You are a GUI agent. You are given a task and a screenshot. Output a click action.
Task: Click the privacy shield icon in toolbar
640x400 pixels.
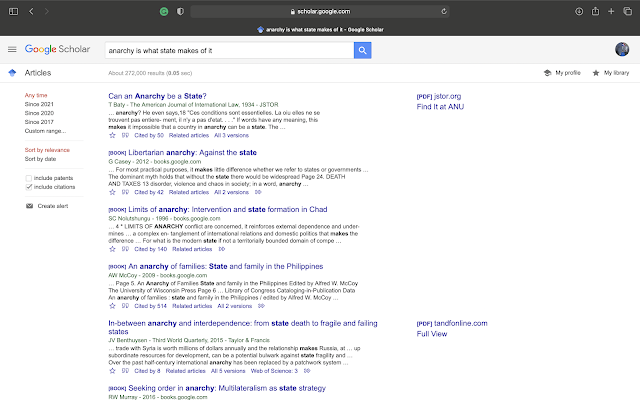click(180, 11)
